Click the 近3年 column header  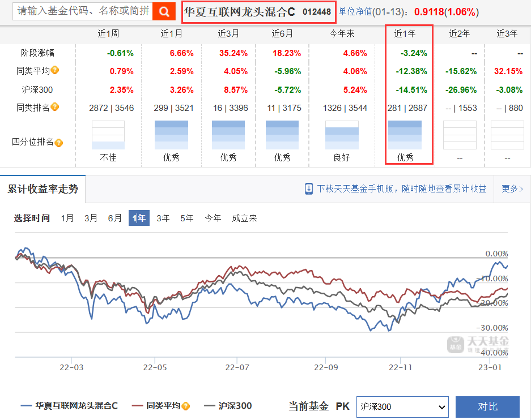pos(507,33)
